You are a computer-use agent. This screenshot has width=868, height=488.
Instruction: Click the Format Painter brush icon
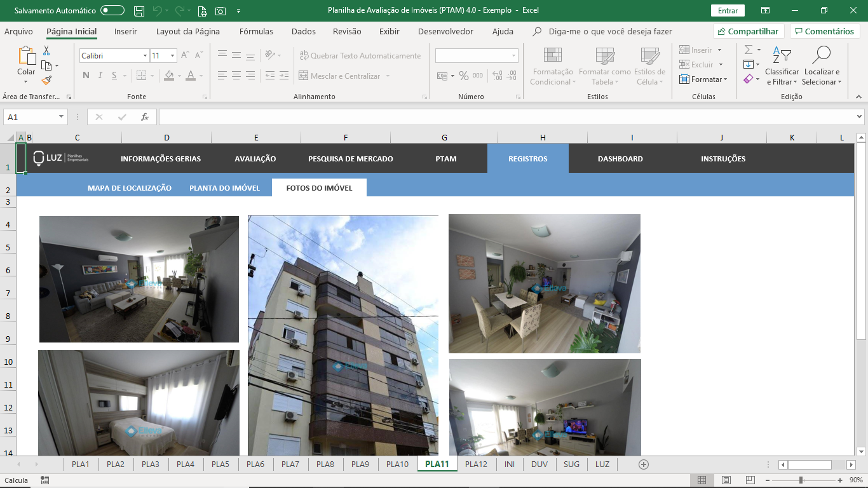point(46,80)
